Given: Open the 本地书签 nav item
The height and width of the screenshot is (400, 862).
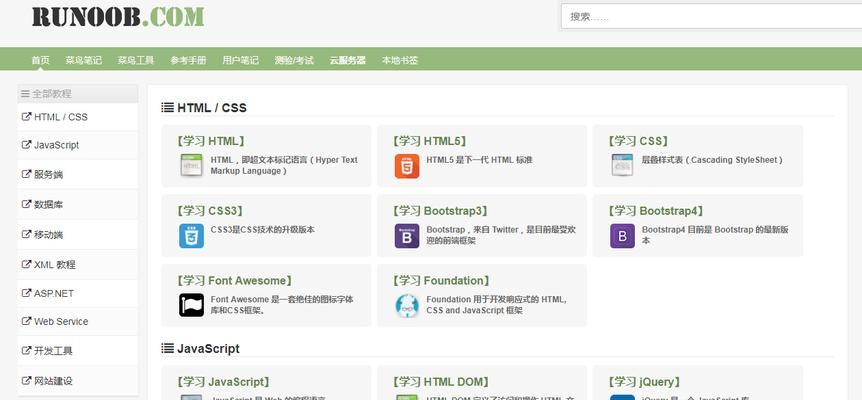Looking at the screenshot, I should pyautogui.click(x=400, y=60).
